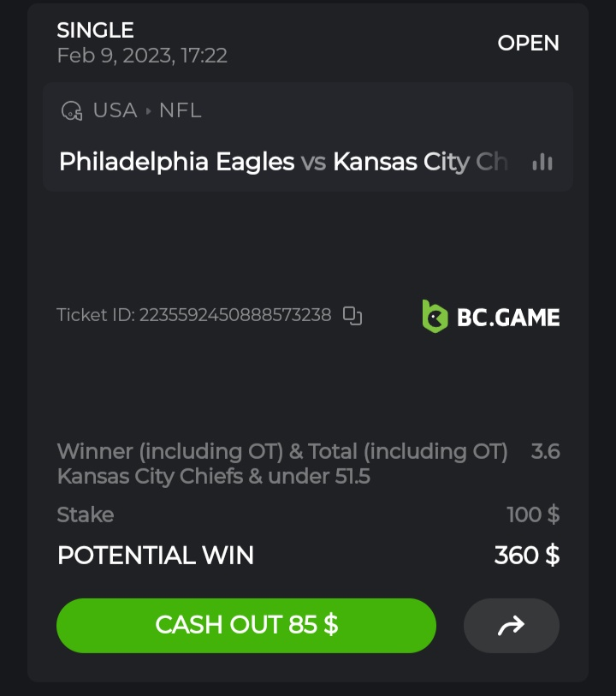Open the USA category breadcrumb

tap(115, 110)
